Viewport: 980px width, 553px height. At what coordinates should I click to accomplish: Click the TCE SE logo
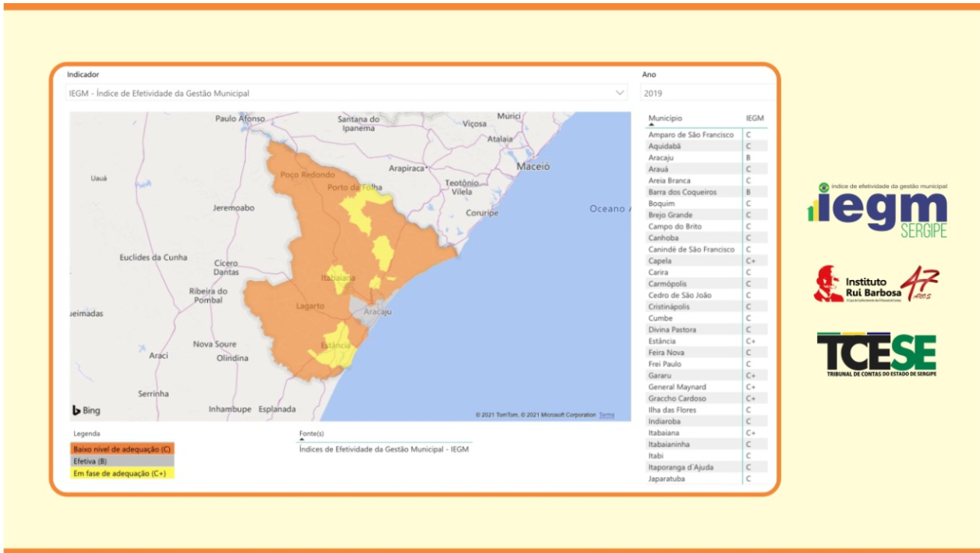pos(876,355)
